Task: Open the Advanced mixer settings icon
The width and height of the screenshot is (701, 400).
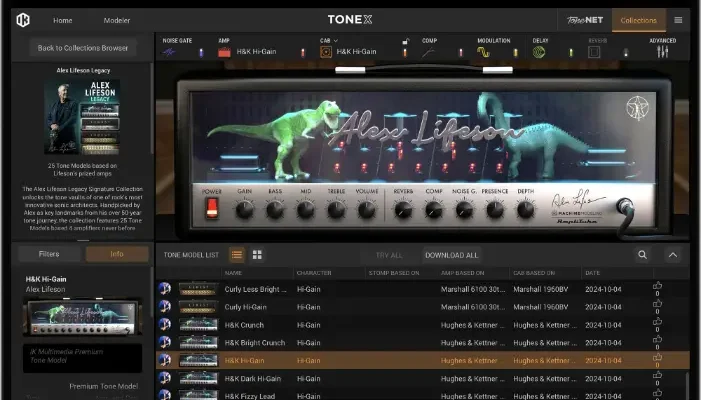Action: (662, 52)
